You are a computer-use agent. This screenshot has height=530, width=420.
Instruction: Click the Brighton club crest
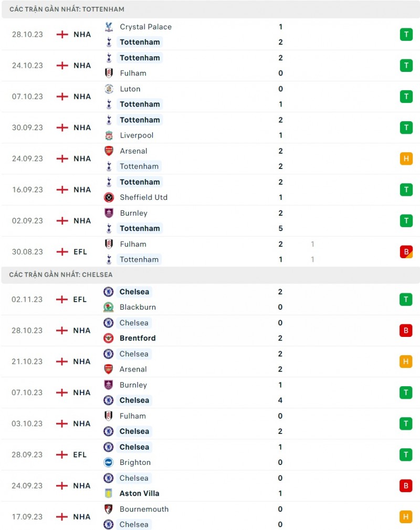tap(109, 462)
